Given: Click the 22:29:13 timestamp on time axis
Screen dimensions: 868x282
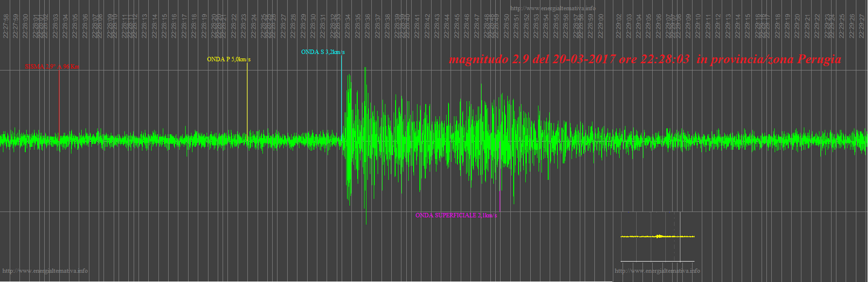Looking at the screenshot, I should [x=728, y=26].
